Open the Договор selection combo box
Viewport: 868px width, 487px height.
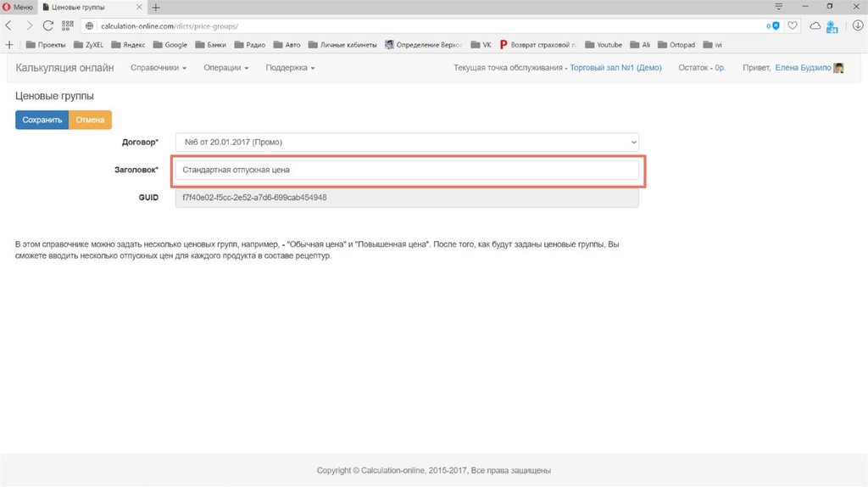pos(406,143)
